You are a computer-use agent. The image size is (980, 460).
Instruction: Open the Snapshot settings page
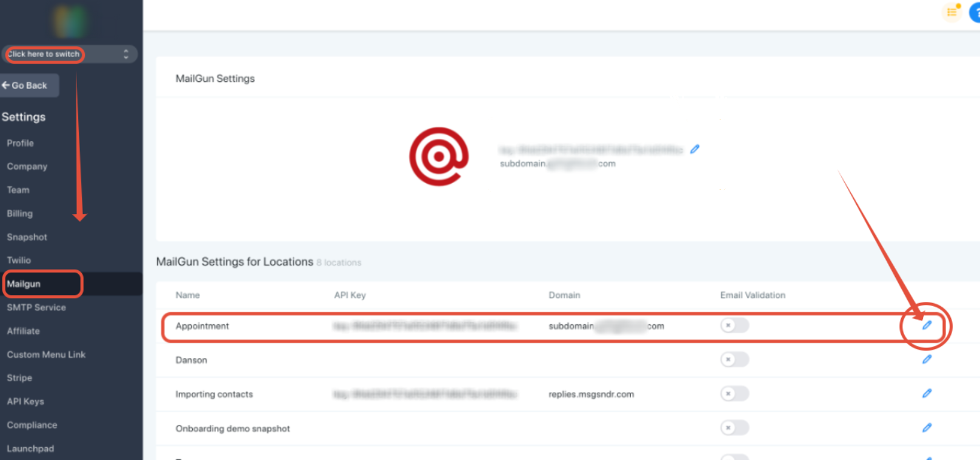pyautogui.click(x=27, y=237)
